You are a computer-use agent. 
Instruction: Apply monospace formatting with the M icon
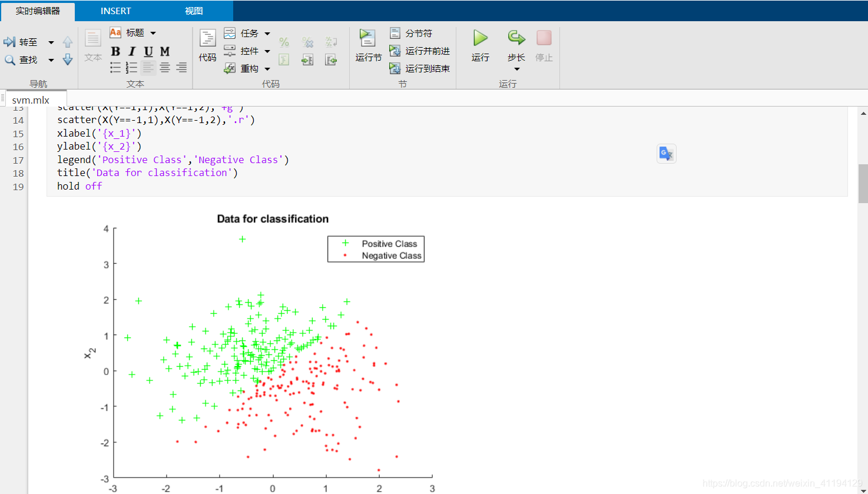click(x=164, y=51)
